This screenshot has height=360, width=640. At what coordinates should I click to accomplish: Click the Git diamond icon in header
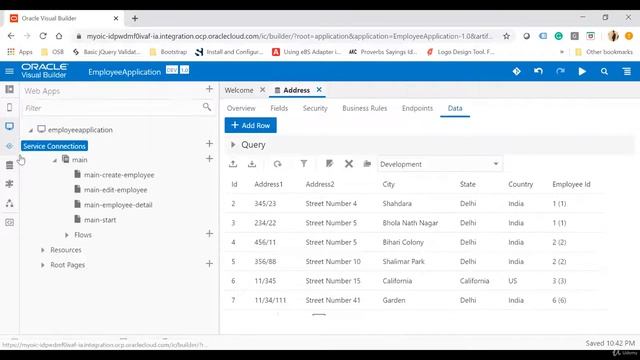point(516,71)
